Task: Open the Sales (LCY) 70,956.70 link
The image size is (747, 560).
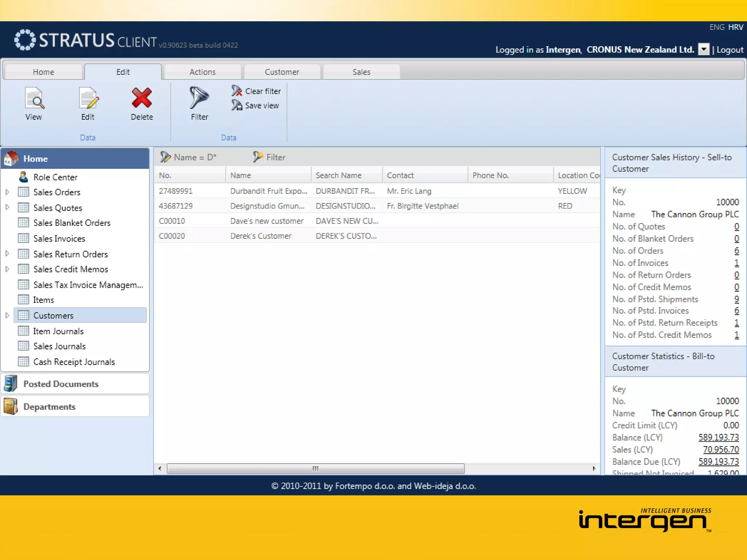Action: 721,450
